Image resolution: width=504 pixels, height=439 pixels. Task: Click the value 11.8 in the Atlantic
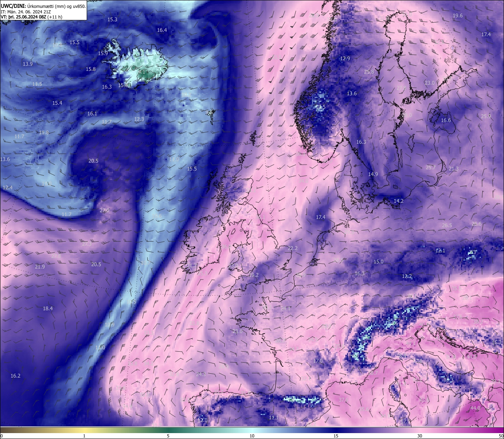pos(44,132)
